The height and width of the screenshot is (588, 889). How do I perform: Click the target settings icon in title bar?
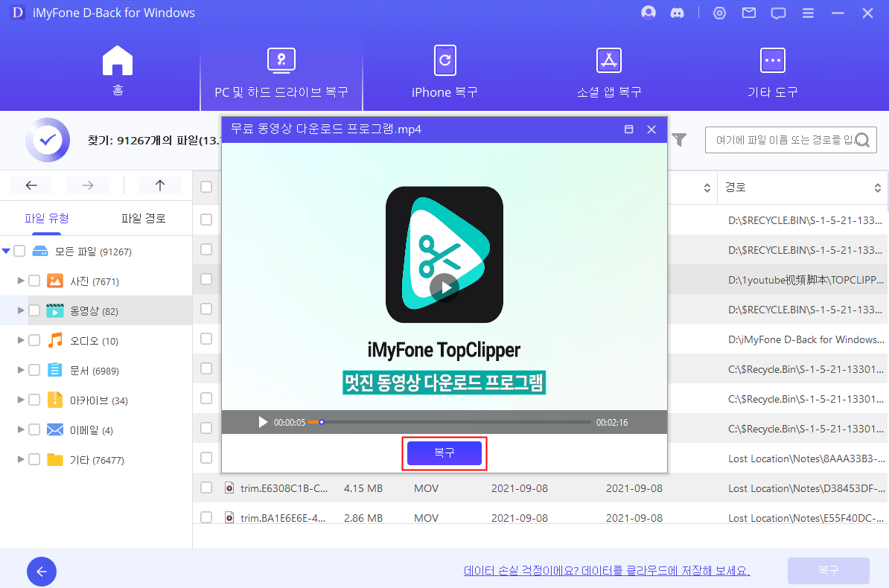click(x=719, y=13)
